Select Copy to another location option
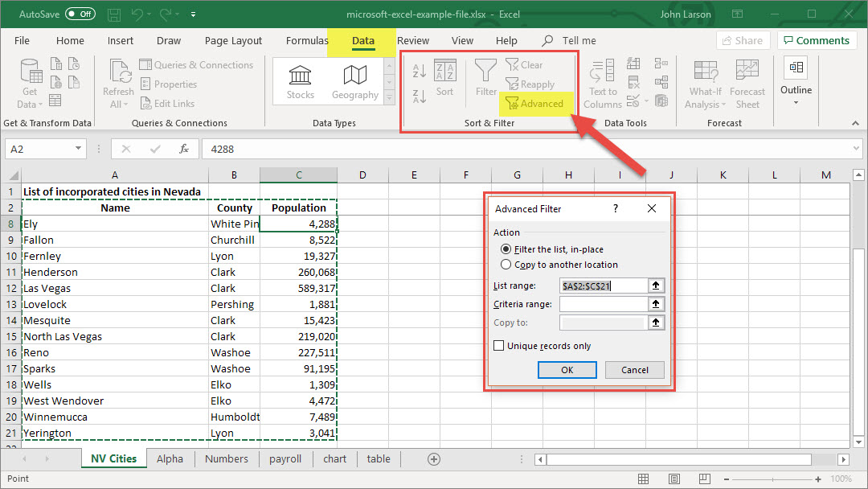 coord(506,265)
